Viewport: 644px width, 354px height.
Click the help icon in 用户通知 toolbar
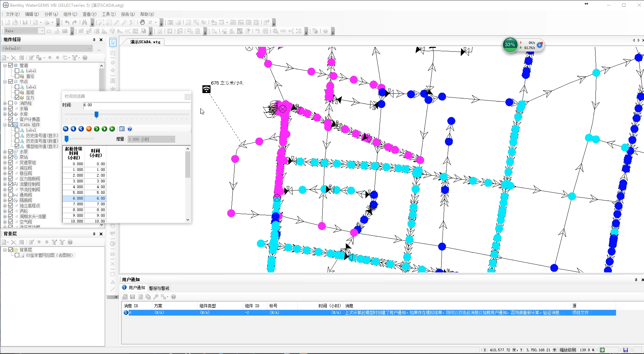click(173, 297)
